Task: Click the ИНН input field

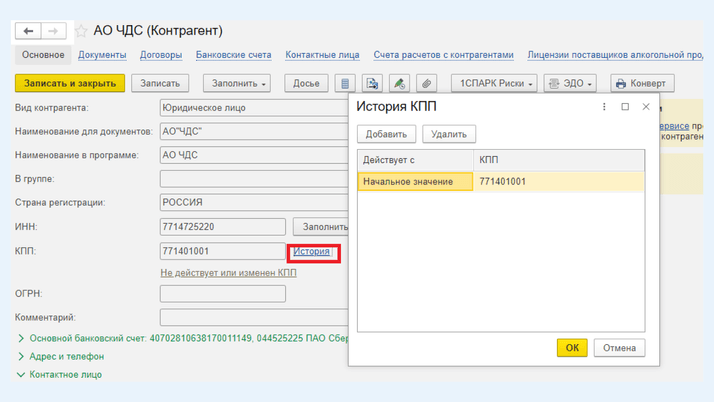Action: point(222,227)
